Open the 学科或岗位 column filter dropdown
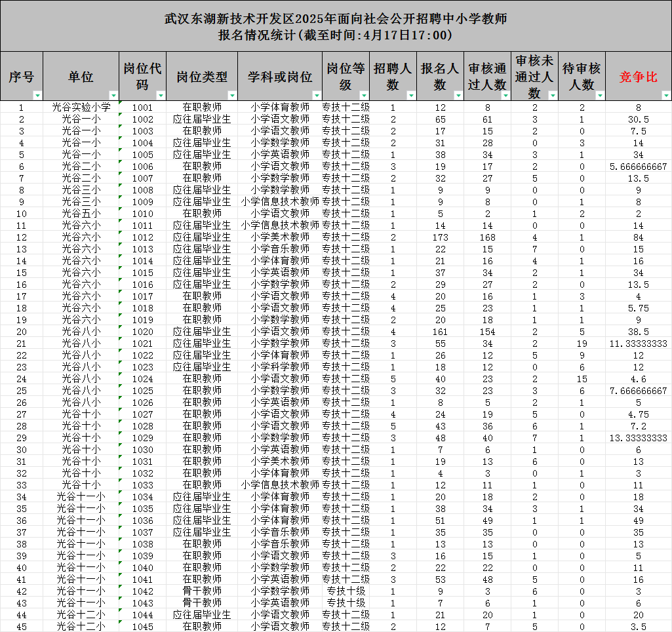The width and height of the screenshot is (672, 632). [317, 95]
